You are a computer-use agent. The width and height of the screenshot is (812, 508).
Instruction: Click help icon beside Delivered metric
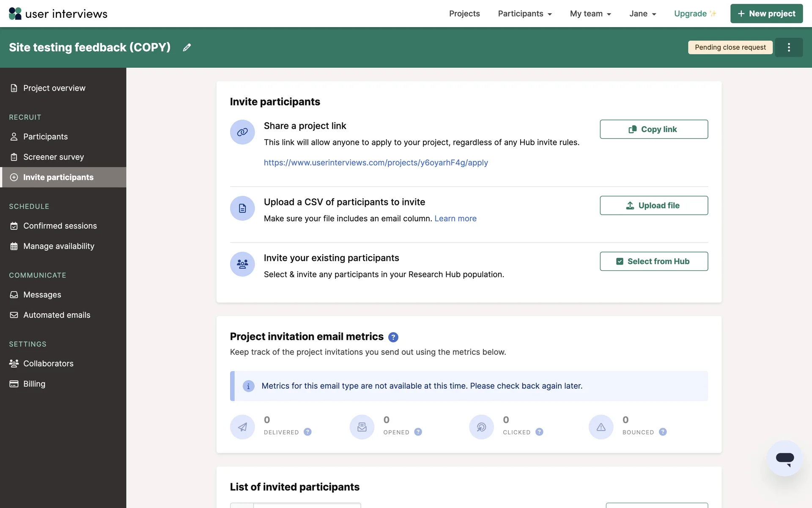tap(307, 432)
